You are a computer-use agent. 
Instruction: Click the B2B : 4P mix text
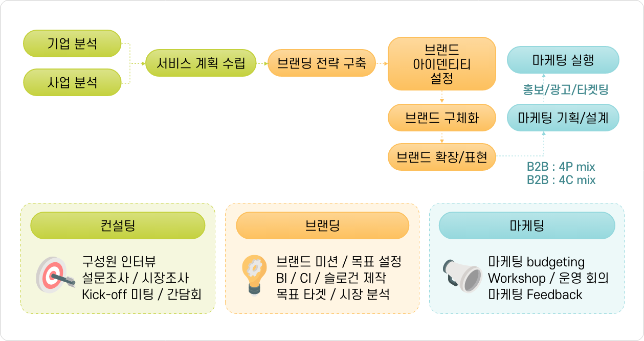(561, 167)
